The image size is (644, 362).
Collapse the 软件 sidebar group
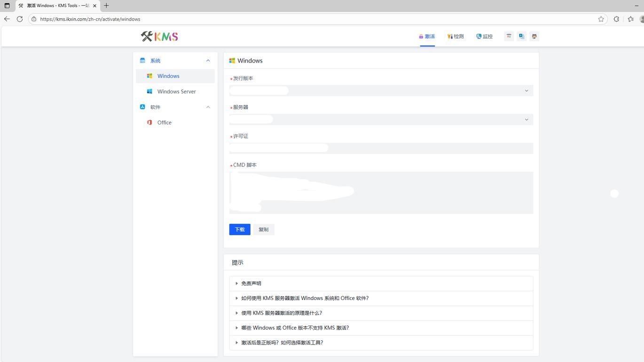[175, 107]
